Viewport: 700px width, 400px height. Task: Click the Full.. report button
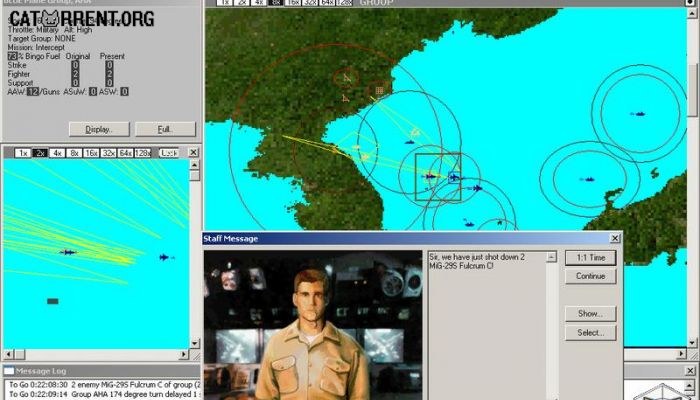click(x=165, y=129)
